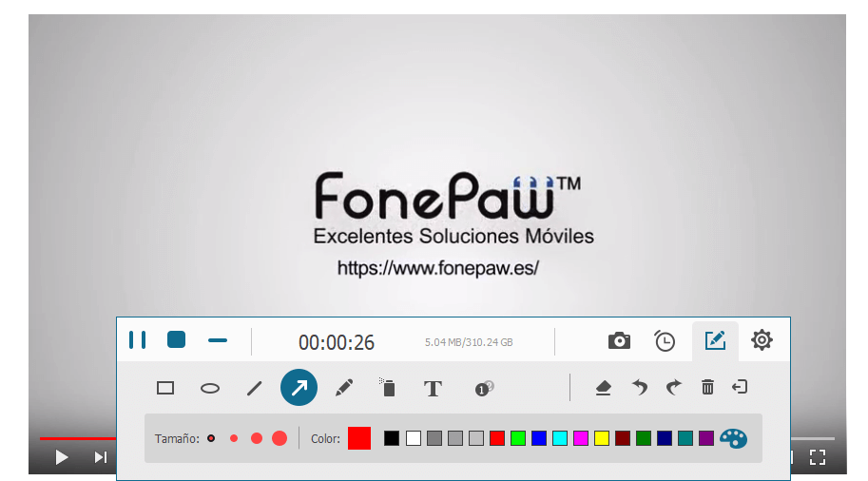Click the current color red box
This screenshot has width=868, height=481.
pos(359,438)
